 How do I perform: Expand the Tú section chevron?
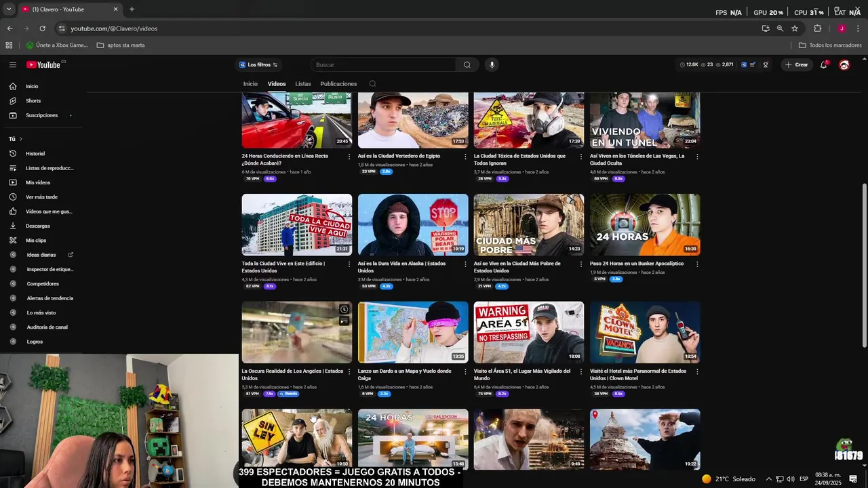click(x=20, y=139)
